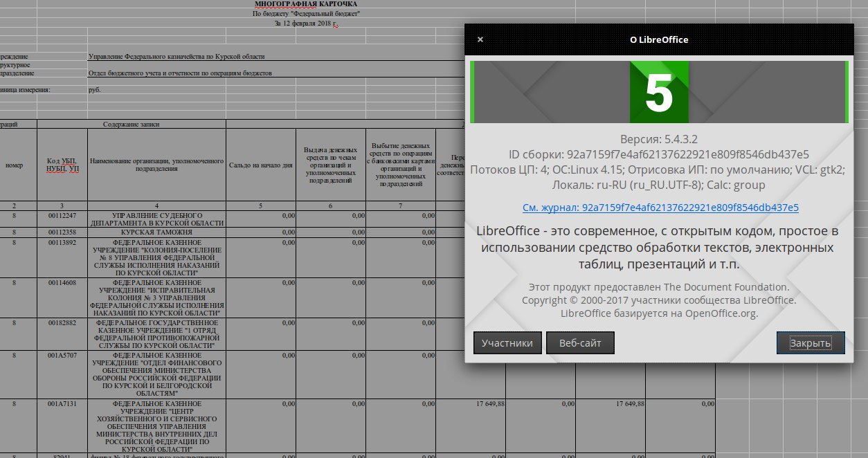Screen dimensions: 868x458
Task: Select cell with code 00114608
Action: (x=62, y=297)
